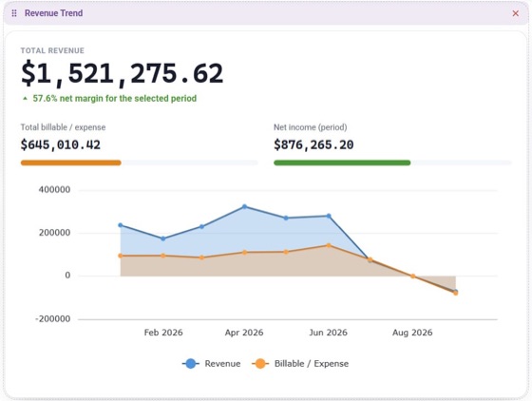
Task: Click the 200000 y-axis label
Action: point(54,233)
